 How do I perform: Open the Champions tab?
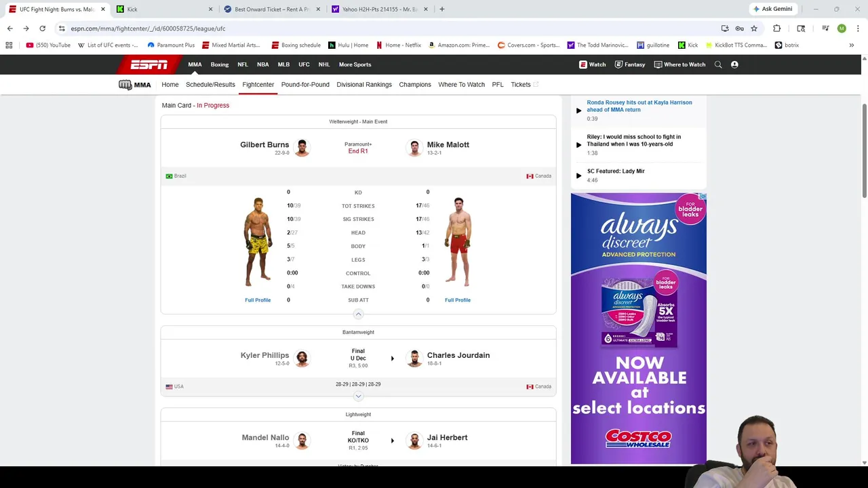pos(415,85)
